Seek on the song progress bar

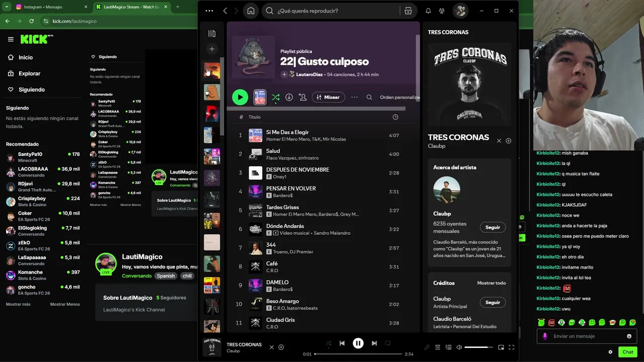pos(358,354)
